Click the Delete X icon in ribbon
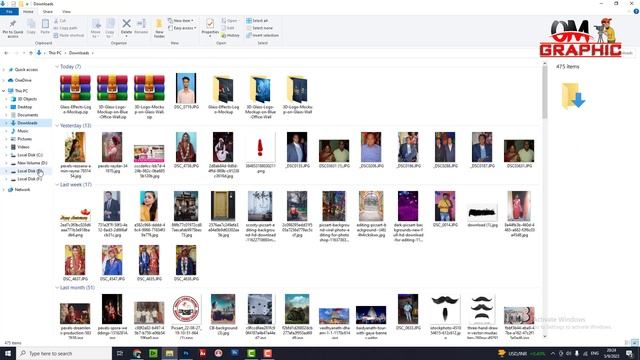The height and width of the screenshot is (360, 640). pos(127,24)
